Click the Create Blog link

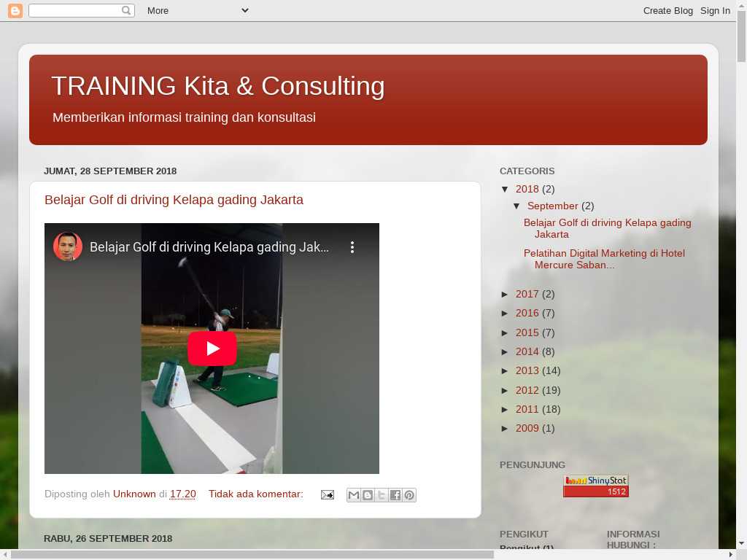(x=668, y=10)
